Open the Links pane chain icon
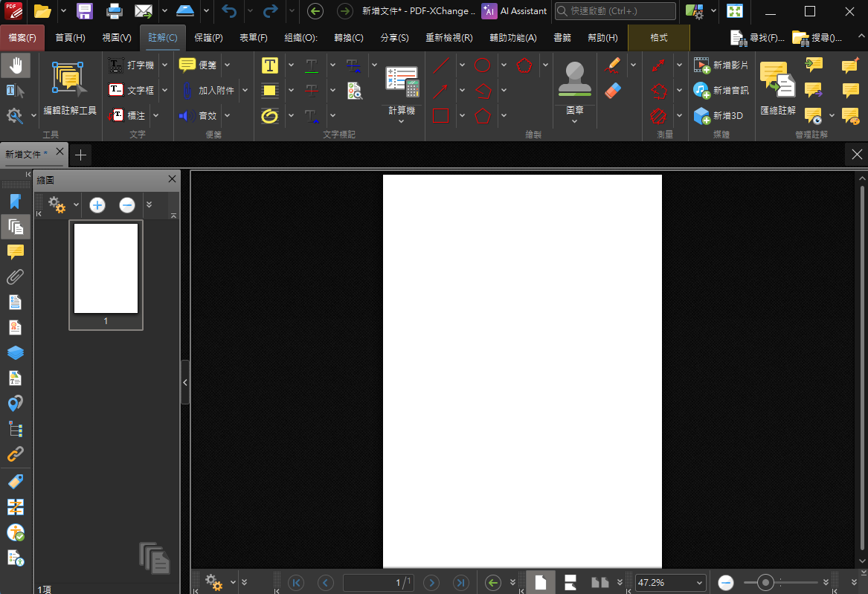This screenshot has height=594, width=868. coord(16,454)
